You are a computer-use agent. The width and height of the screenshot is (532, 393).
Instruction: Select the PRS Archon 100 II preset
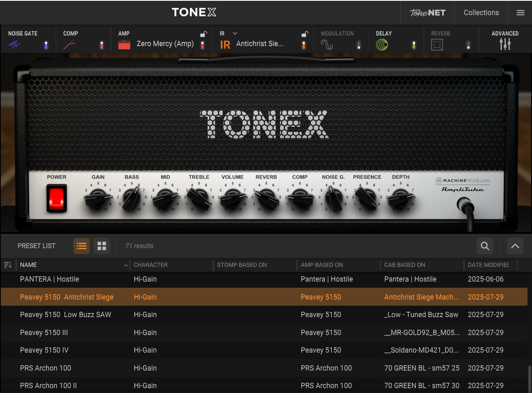[264, 385]
